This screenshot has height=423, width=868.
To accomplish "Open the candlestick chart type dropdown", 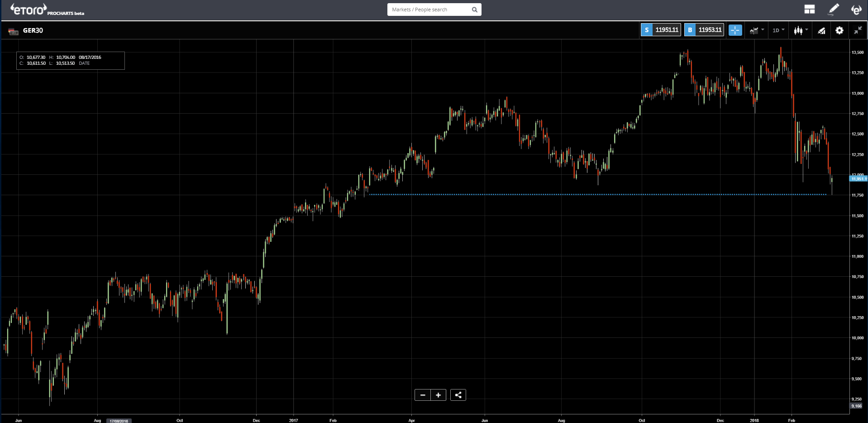I will click(801, 30).
